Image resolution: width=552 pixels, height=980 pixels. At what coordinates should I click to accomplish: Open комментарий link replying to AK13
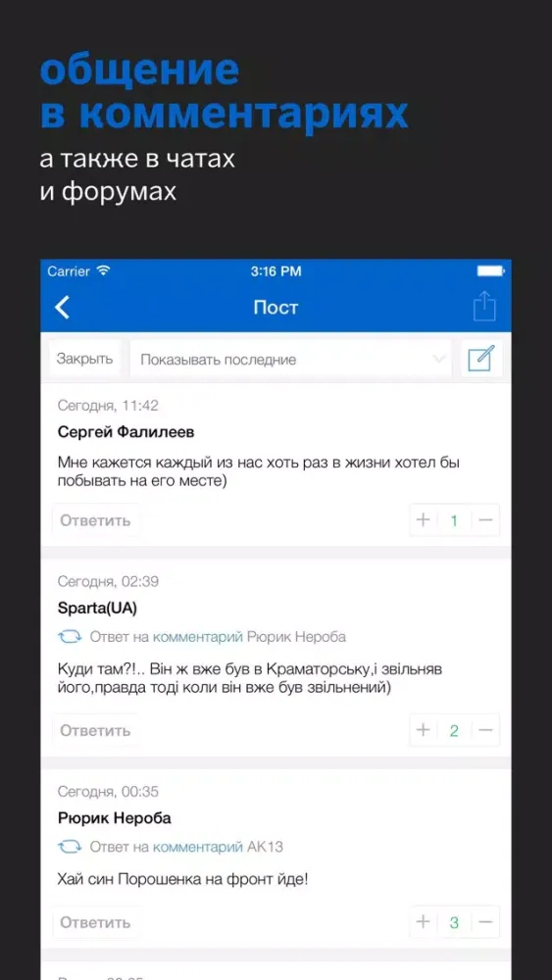(197, 848)
